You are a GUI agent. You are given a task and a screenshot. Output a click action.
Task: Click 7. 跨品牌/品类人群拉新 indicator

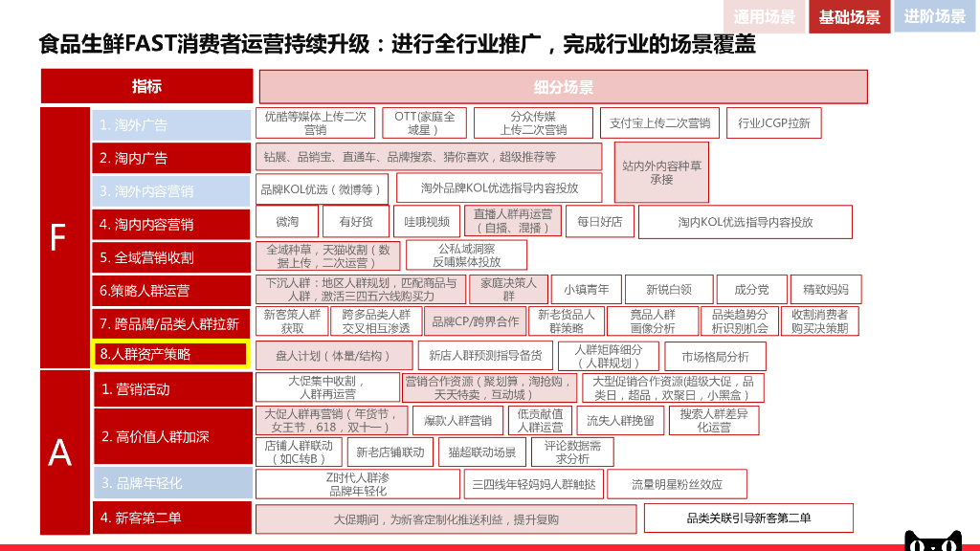pyautogui.click(x=171, y=323)
